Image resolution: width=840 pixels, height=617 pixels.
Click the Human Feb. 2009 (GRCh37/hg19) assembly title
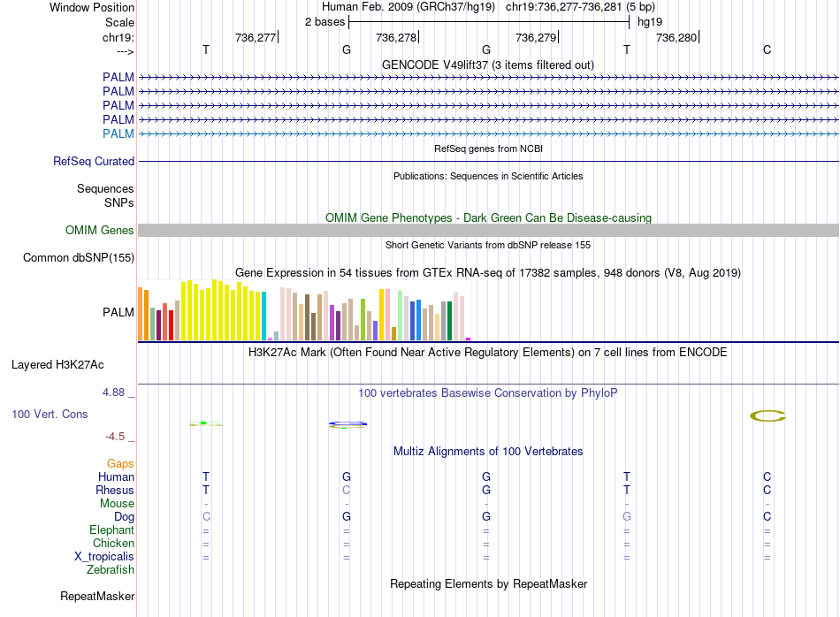[x=409, y=7]
